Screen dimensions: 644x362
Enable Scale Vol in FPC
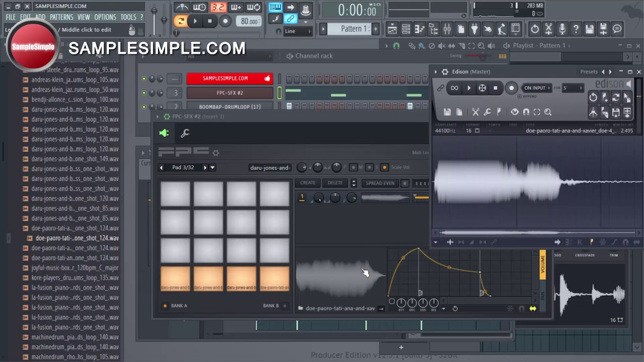pyautogui.click(x=384, y=167)
